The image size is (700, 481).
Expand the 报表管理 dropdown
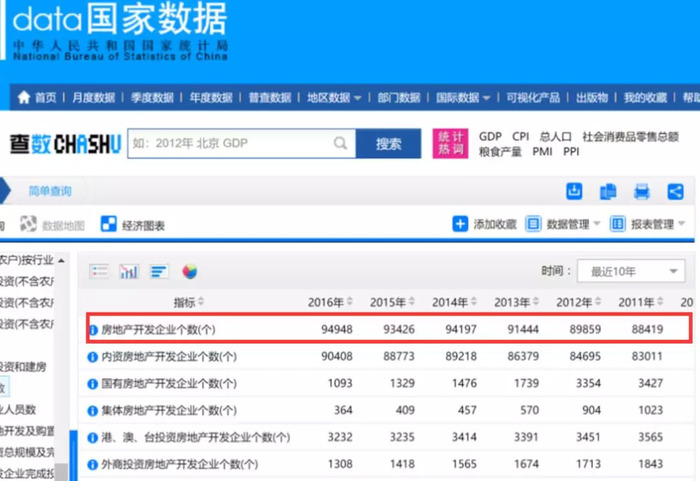click(647, 224)
